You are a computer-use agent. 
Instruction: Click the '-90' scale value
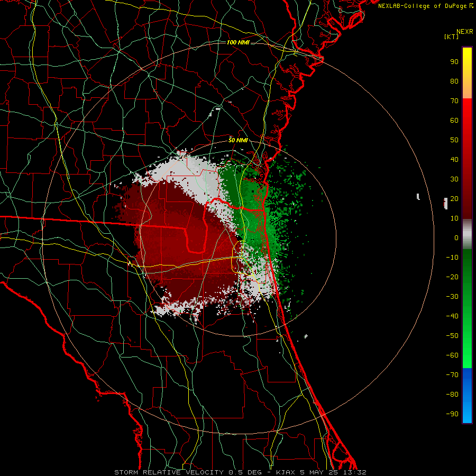coord(452,414)
